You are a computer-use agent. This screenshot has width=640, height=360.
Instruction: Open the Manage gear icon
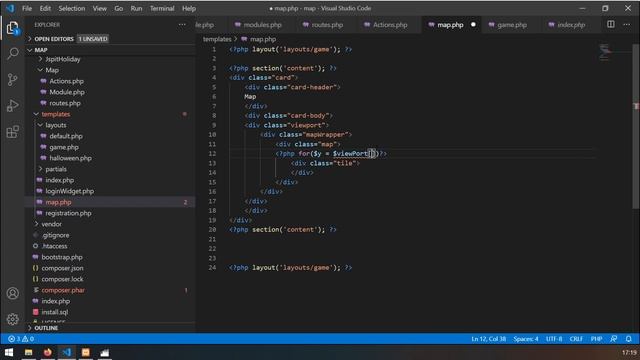pyautogui.click(x=13, y=319)
